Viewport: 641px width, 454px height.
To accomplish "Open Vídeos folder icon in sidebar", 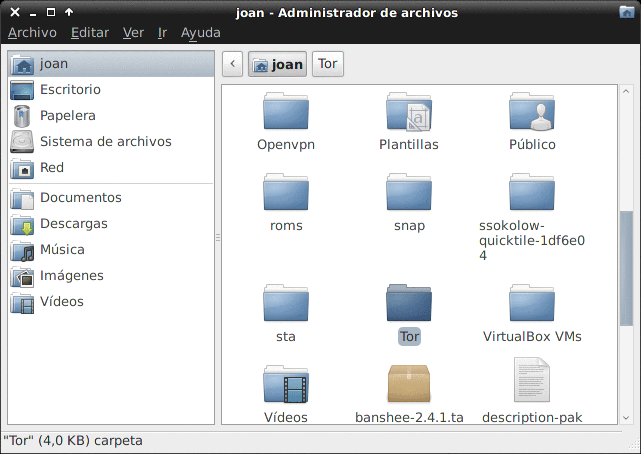I will click(x=22, y=302).
